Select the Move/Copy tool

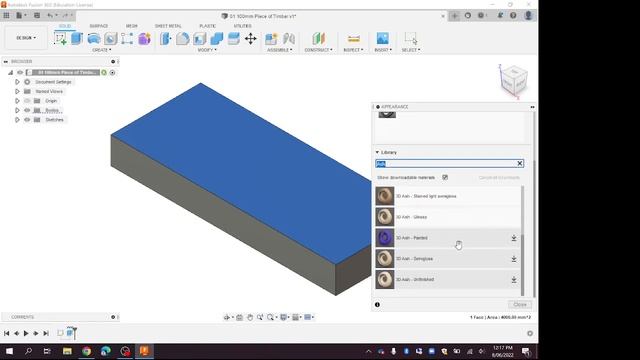(251, 39)
